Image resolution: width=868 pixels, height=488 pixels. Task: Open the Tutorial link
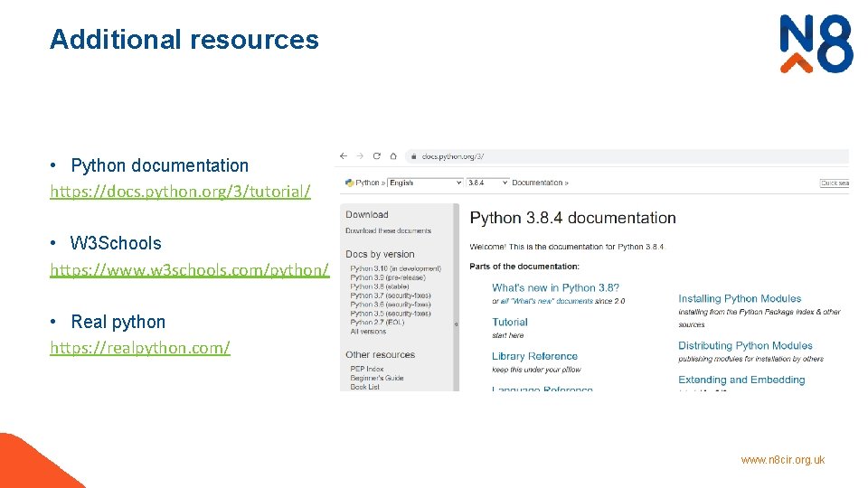pyautogui.click(x=510, y=322)
